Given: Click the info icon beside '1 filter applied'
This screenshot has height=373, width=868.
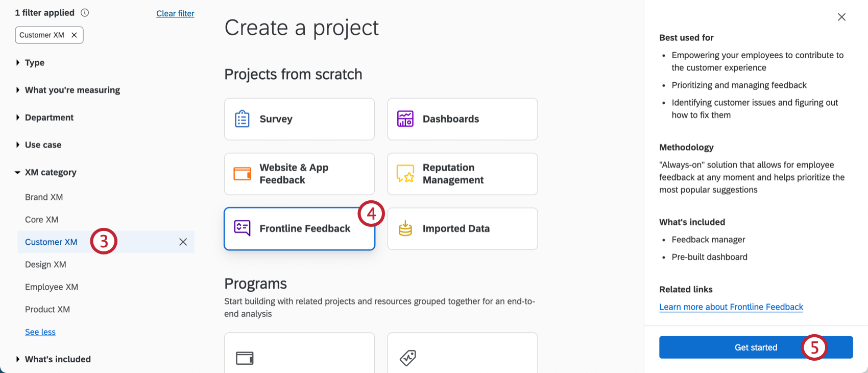Looking at the screenshot, I should (x=85, y=12).
